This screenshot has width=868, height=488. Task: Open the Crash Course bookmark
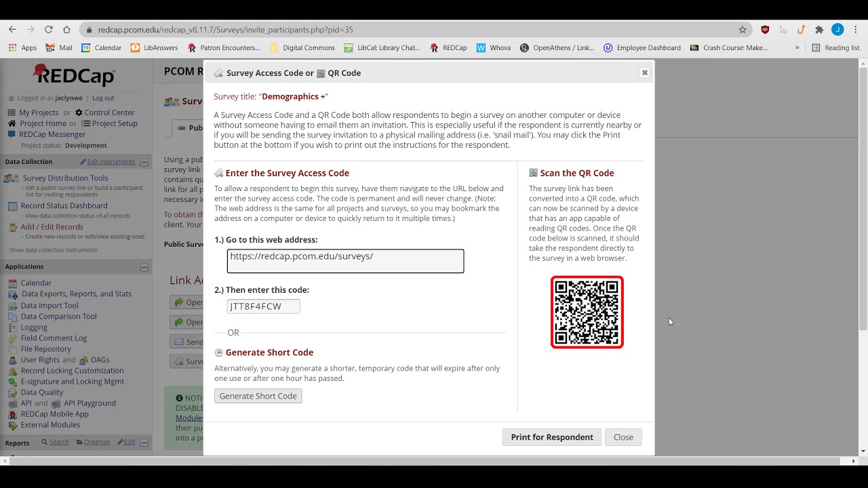click(x=729, y=48)
